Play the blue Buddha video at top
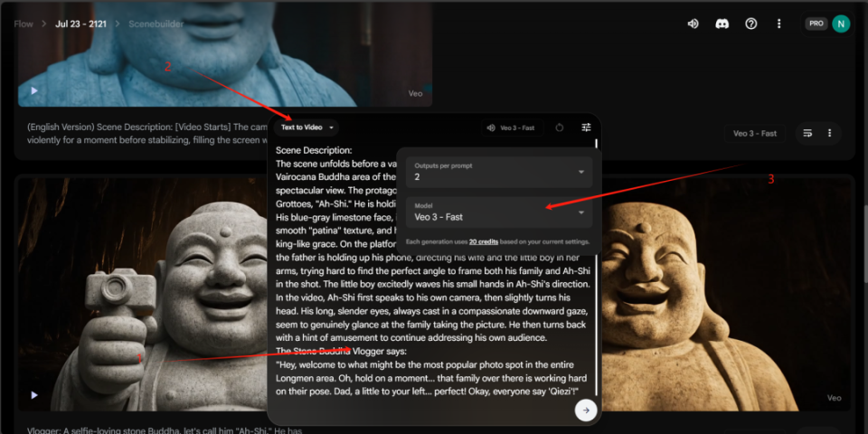This screenshot has width=868, height=434. coord(34,90)
